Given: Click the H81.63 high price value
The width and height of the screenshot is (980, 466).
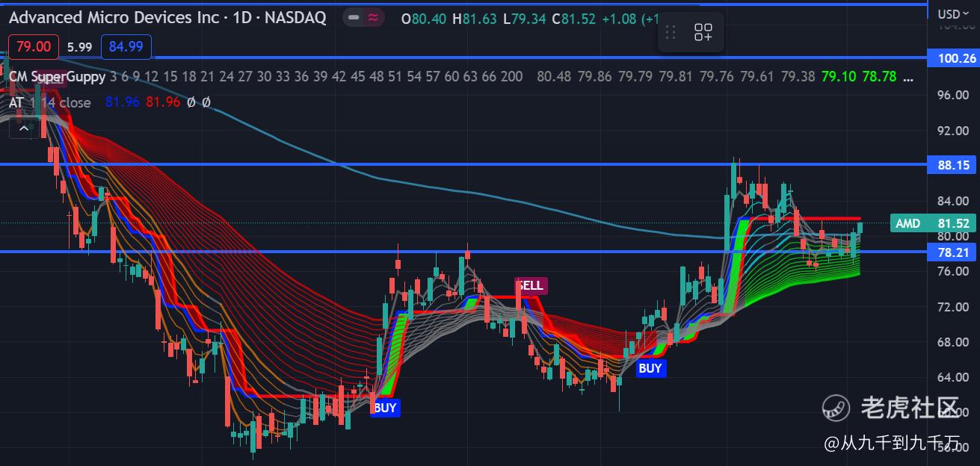Looking at the screenshot, I should pyautogui.click(x=474, y=19).
